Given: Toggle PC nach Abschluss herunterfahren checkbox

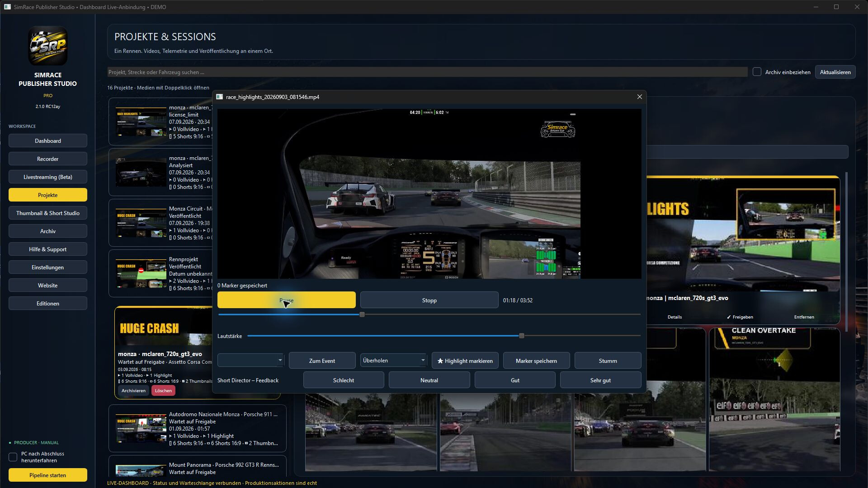Looking at the screenshot, I should tap(13, 457).
